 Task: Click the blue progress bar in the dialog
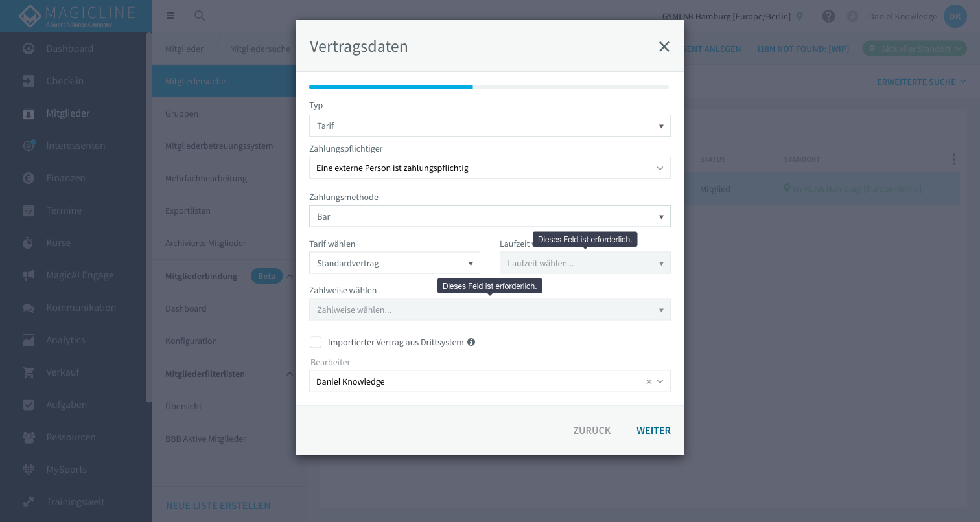pyautogui.click(x=391, y=87)
